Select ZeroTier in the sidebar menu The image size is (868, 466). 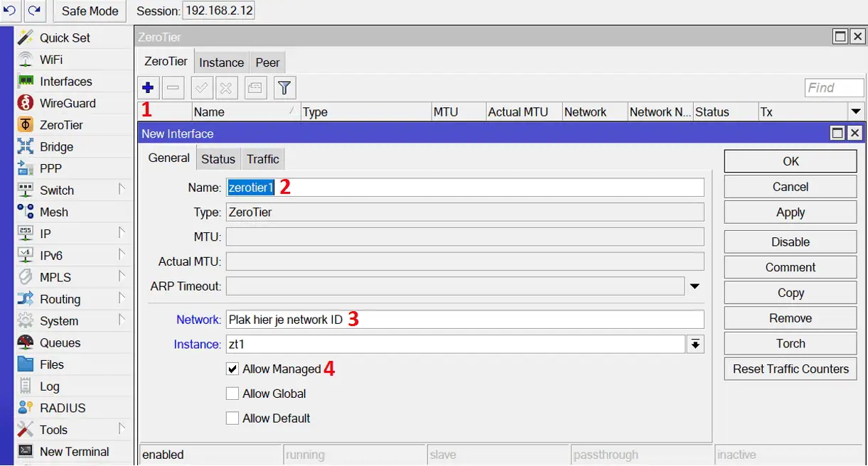pyautogui.click(x=61, y=125)
